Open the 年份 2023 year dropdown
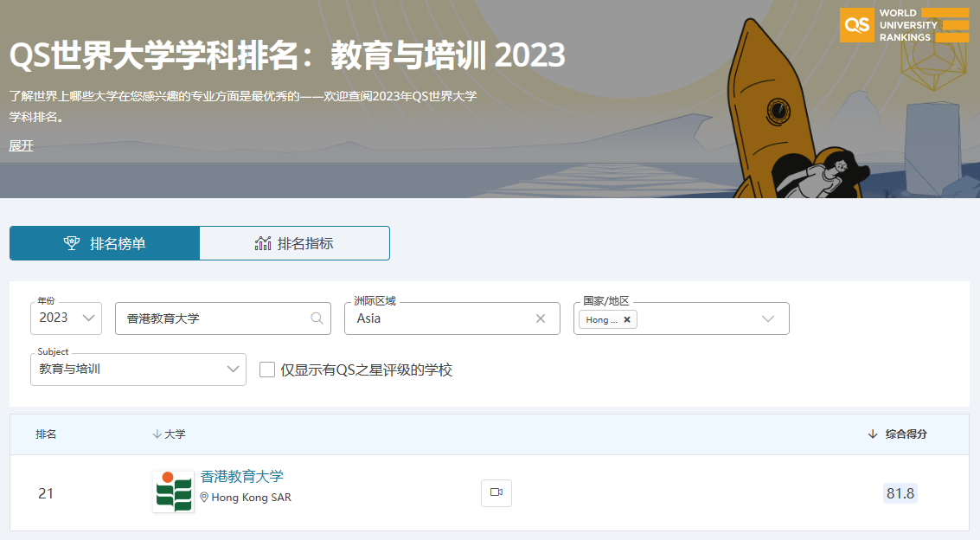Screen dimensions: 980x540 66,318
